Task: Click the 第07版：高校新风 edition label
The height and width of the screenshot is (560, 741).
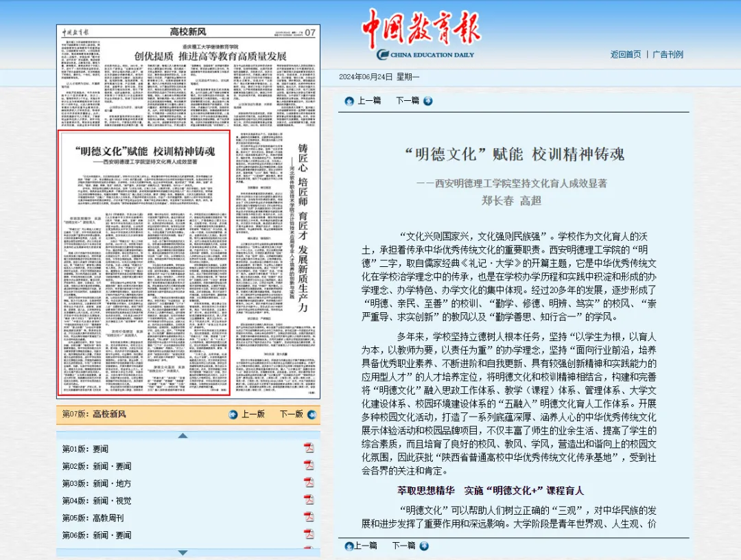Action: click(95, 416)
